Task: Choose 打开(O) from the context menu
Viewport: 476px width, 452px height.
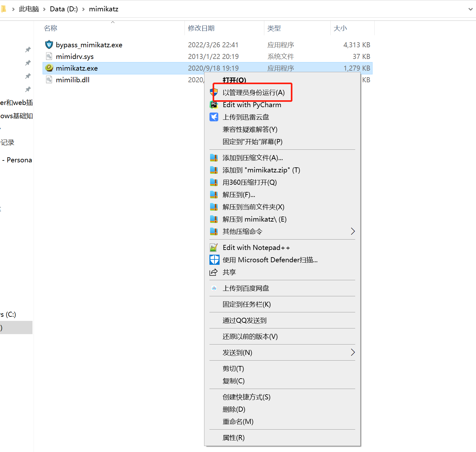Action: (234, 80)
